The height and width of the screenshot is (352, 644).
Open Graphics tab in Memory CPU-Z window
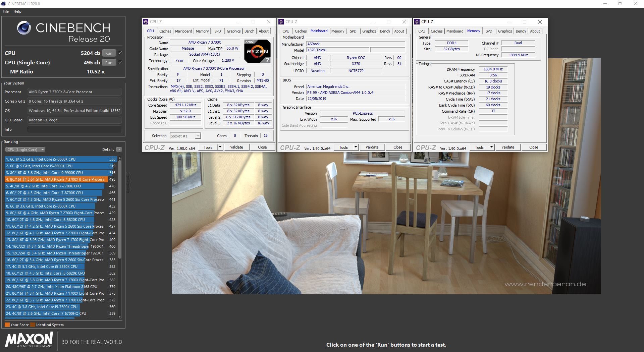coord(505,31)
